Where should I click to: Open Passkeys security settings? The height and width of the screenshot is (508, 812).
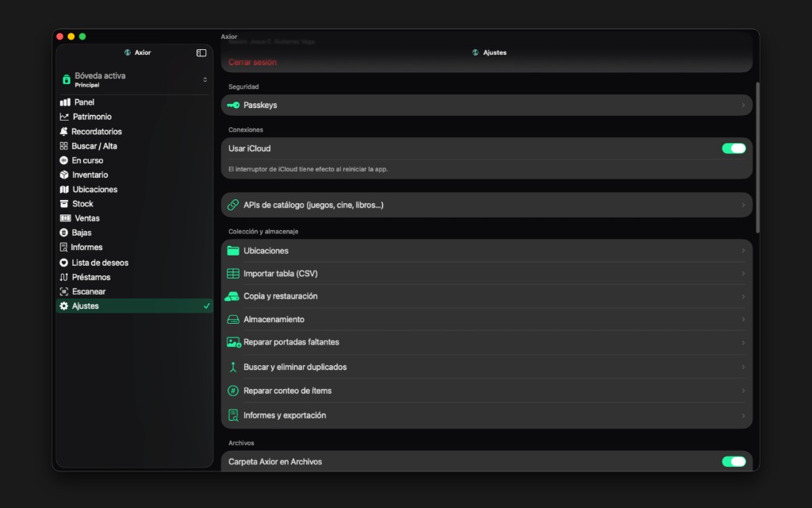486,106
